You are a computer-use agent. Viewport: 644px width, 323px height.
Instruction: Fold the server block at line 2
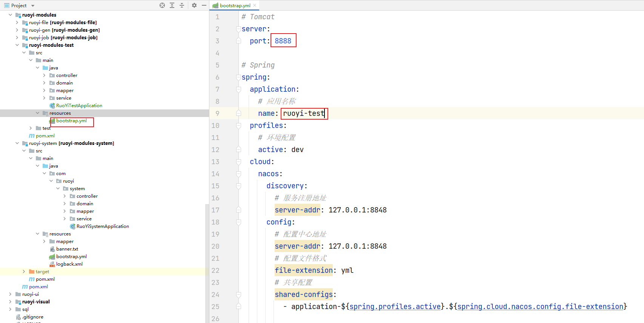(x=238, y=29)
